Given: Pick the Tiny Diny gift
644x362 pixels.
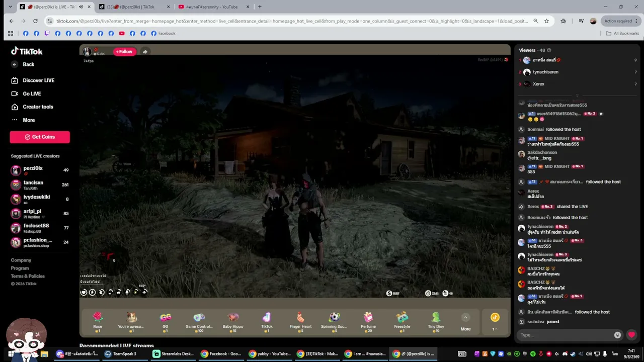Looking at the screenshot, I should point(436,321).
